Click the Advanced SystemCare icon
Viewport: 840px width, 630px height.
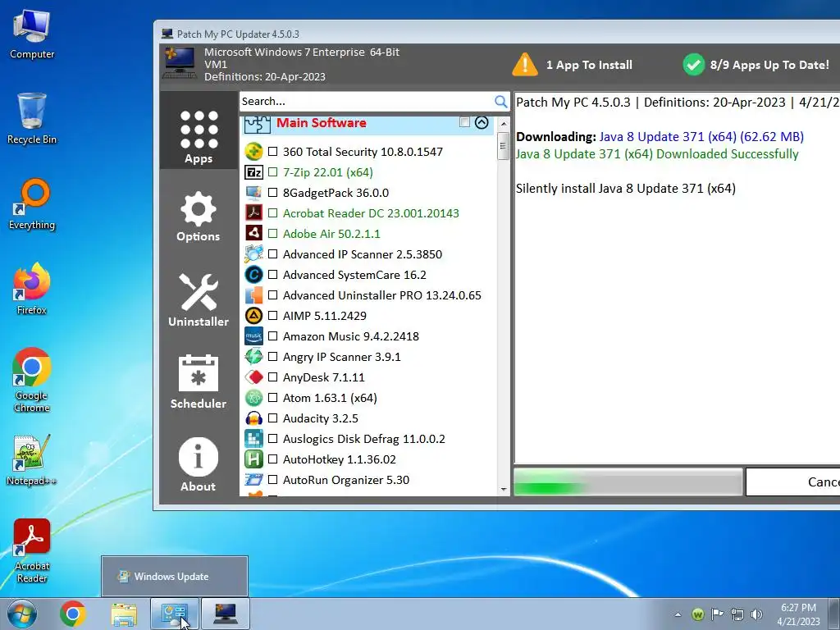tap(254, 275)
